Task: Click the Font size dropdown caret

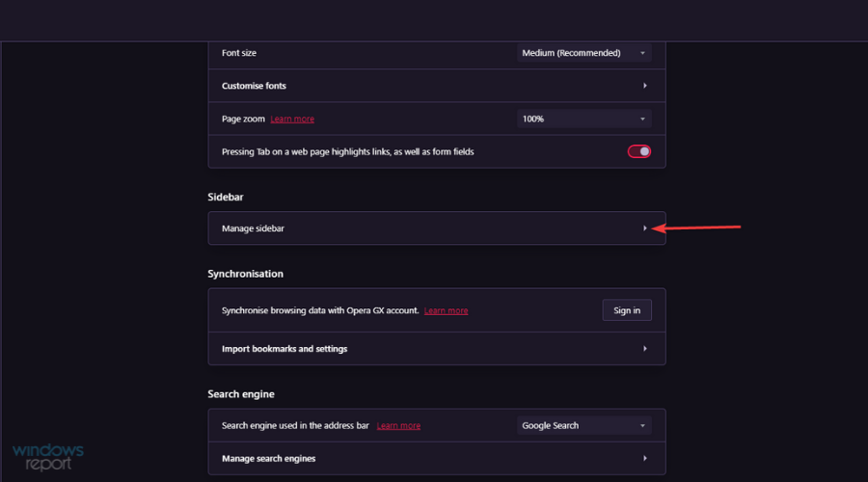Action: click(x=642, y=53)
